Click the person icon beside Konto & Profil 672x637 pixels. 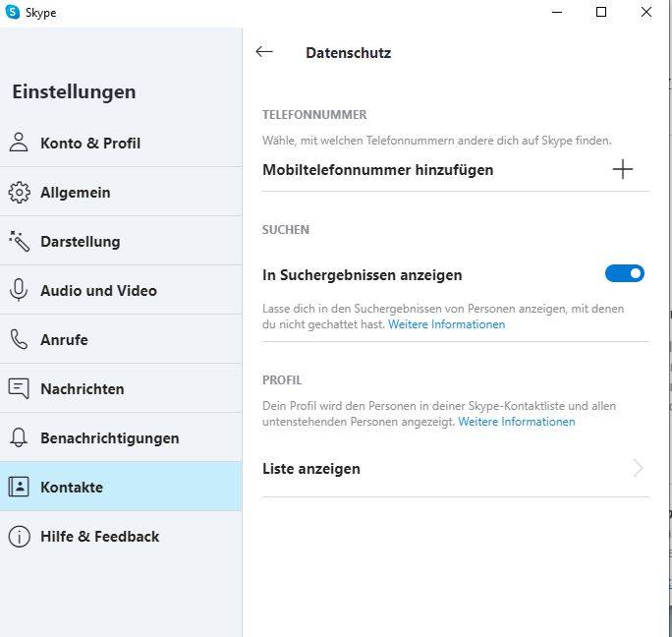pos(19,143)
